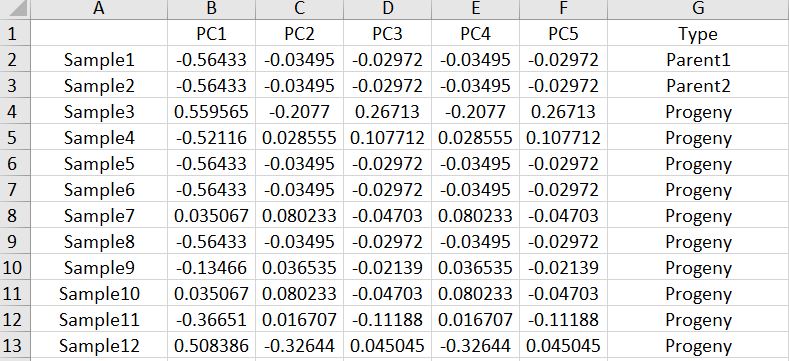This screenshot has width=789, height=361.
Task: Select row 10 header
Action: pos(15,268)
